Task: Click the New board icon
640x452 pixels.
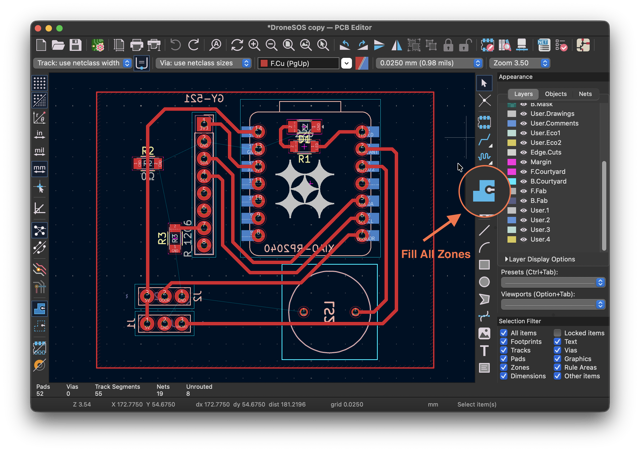Action: 41,45
